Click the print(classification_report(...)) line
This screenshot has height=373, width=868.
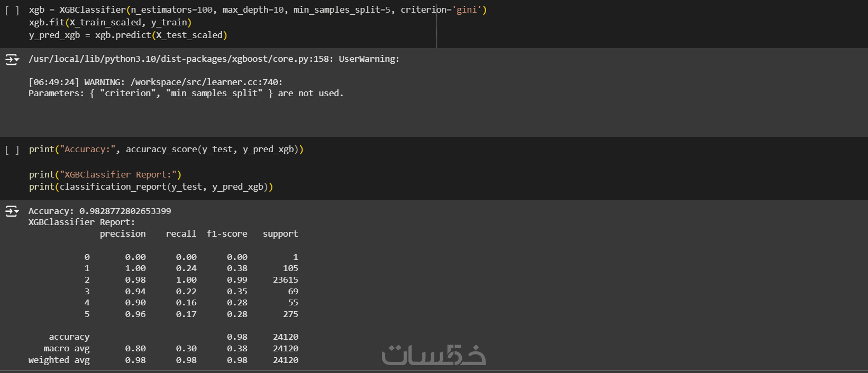151,186
